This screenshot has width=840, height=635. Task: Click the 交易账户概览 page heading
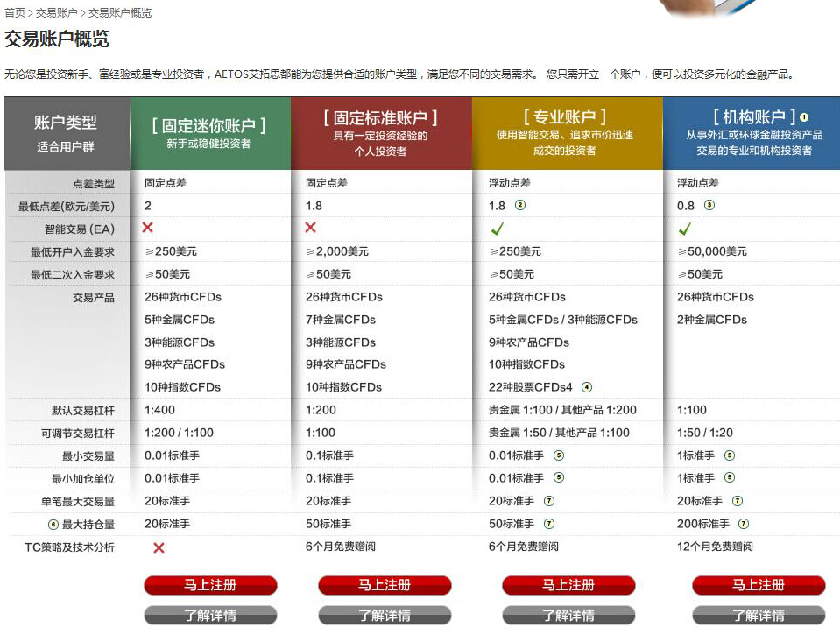click(x=57, y=39)
